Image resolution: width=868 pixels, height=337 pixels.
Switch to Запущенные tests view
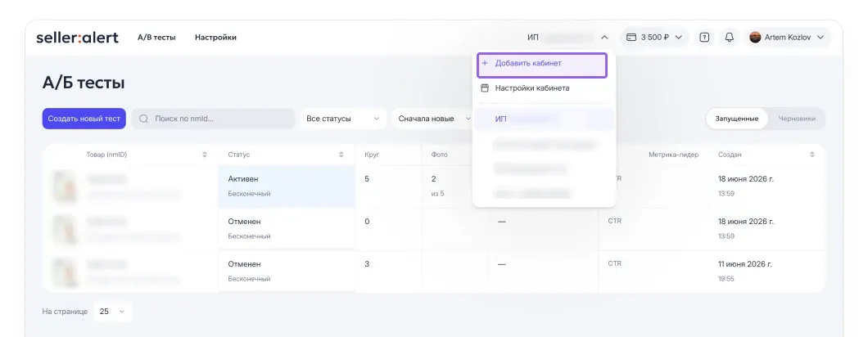tap(737, 119)
